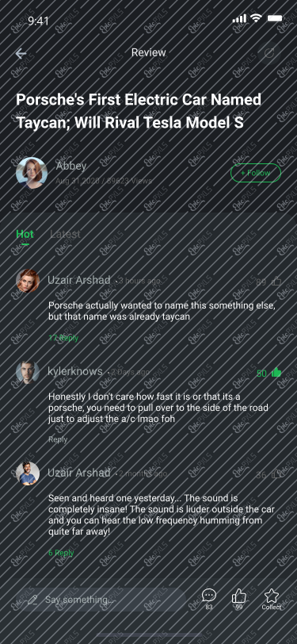Expand the 17 Reply thread
297x644 pixels.
pos(63,338)
